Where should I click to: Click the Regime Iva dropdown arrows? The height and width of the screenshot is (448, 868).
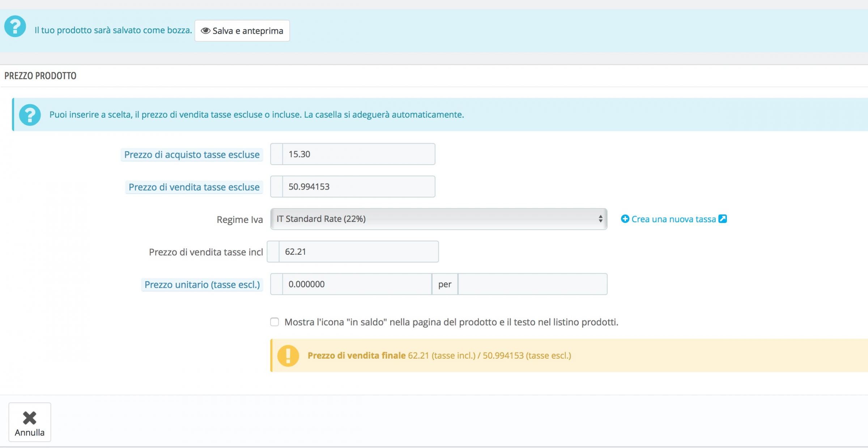click(600, 219)
